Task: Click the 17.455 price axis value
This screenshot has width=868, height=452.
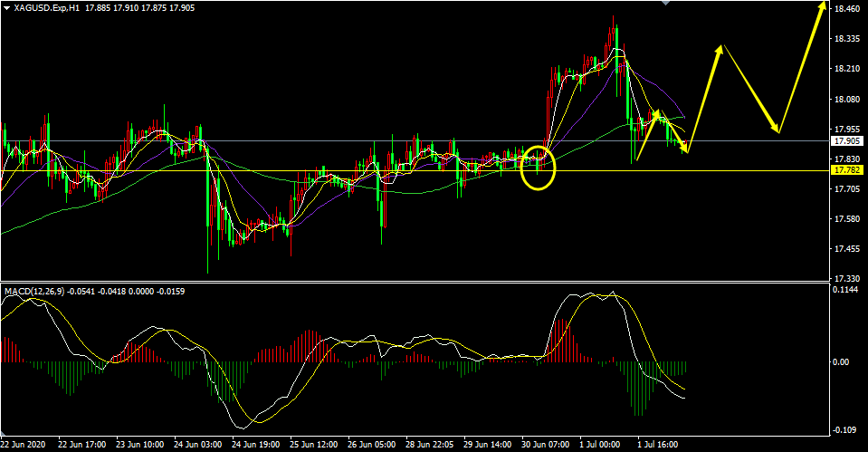Action: tap(847, 249)
